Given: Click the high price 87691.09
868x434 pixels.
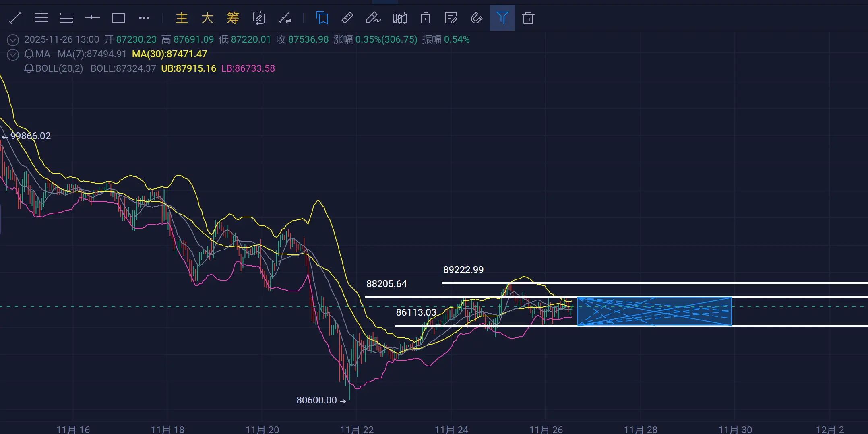Looking at the screenshot, I should [x=194, y=39].
